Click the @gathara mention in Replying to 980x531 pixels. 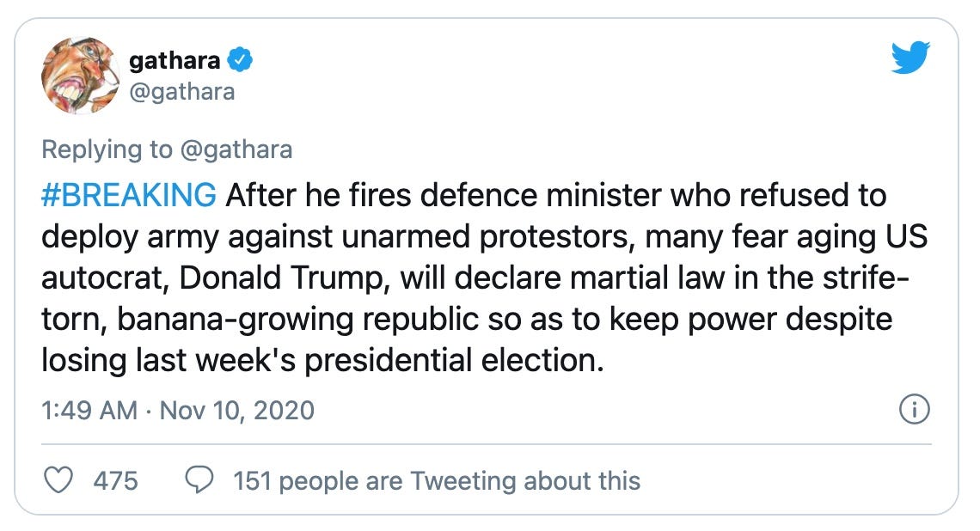[x=236, y=150]
